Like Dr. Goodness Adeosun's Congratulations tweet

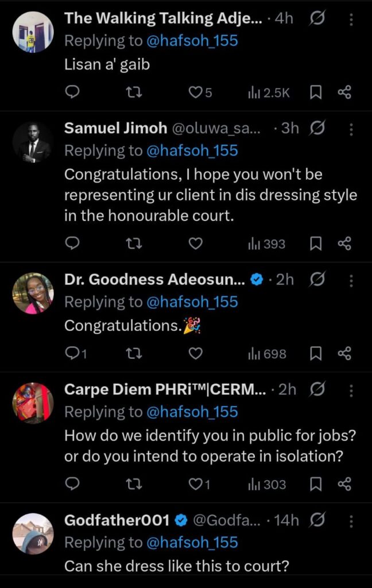(196, 354)
